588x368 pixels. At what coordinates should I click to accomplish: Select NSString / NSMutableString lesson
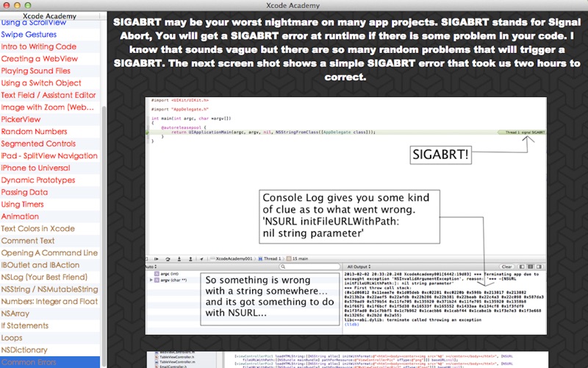pyautogui.click(x=49, y=289)
